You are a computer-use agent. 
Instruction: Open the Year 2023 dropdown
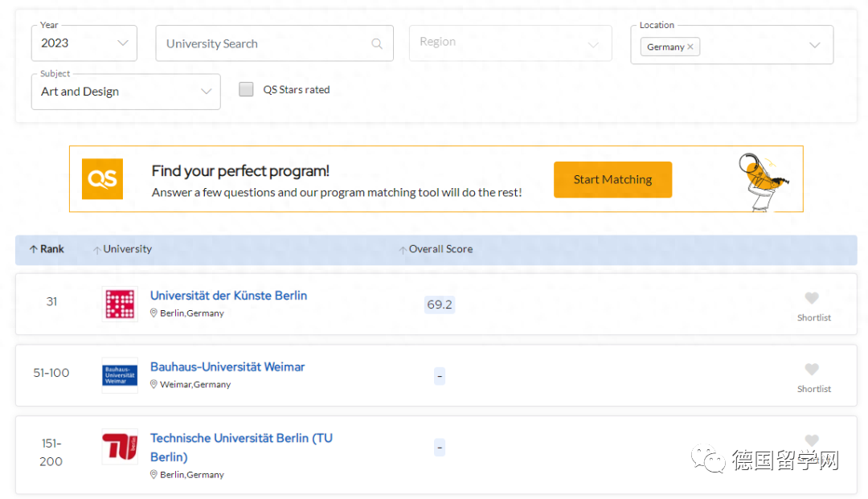[84, 43]
